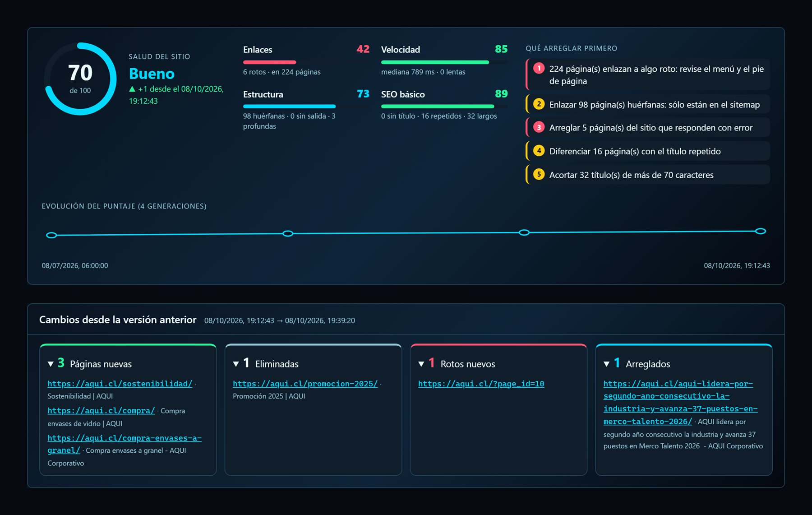
Task: Click the Estructura blue progress bar
Action: click(x=289, y=107)
